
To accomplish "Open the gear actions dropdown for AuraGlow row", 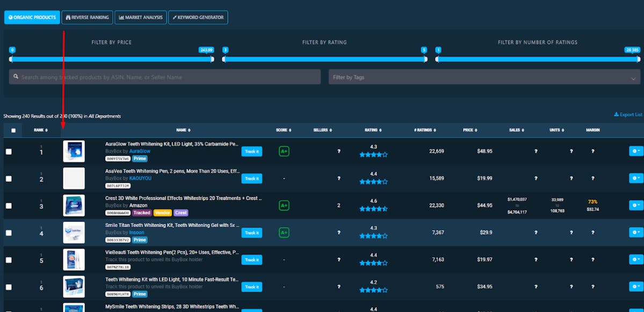I will (636, 151).
